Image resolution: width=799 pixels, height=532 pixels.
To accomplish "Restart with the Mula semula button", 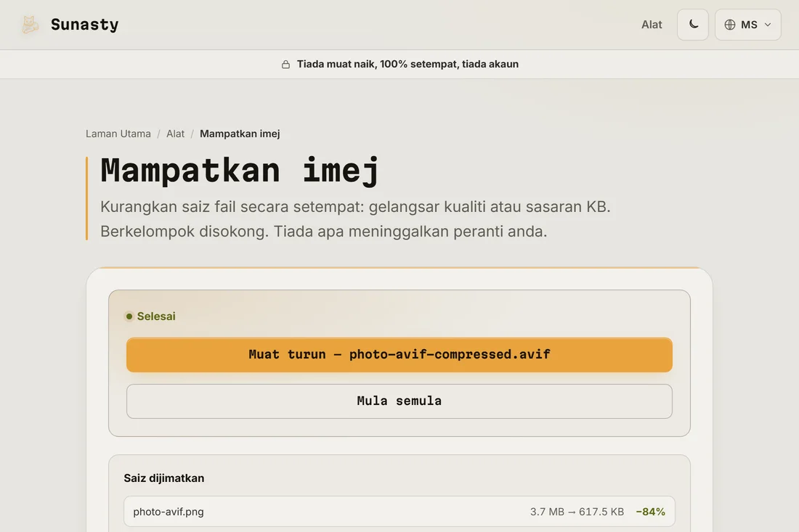I will pyautogui.click(x=399, y=401).
